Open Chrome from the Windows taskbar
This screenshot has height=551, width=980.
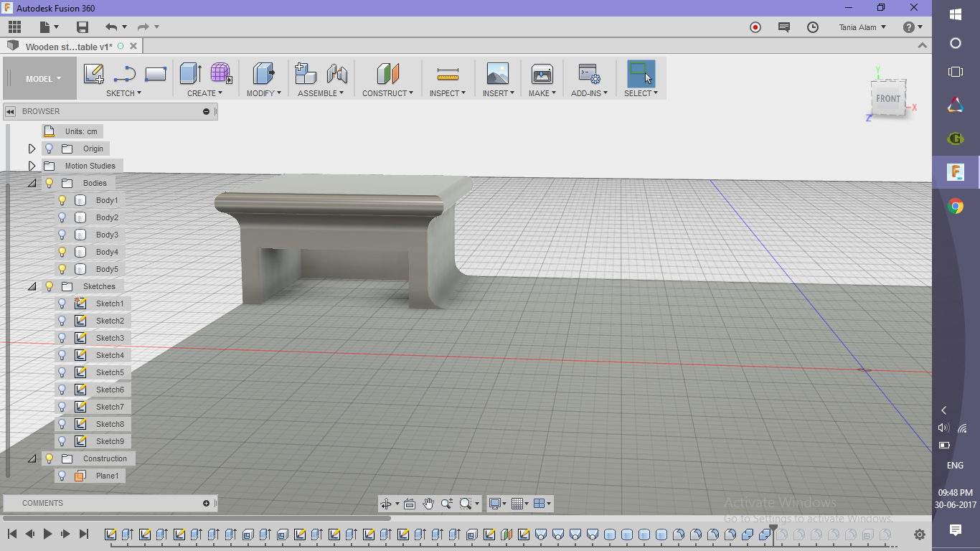pos(956,207)
